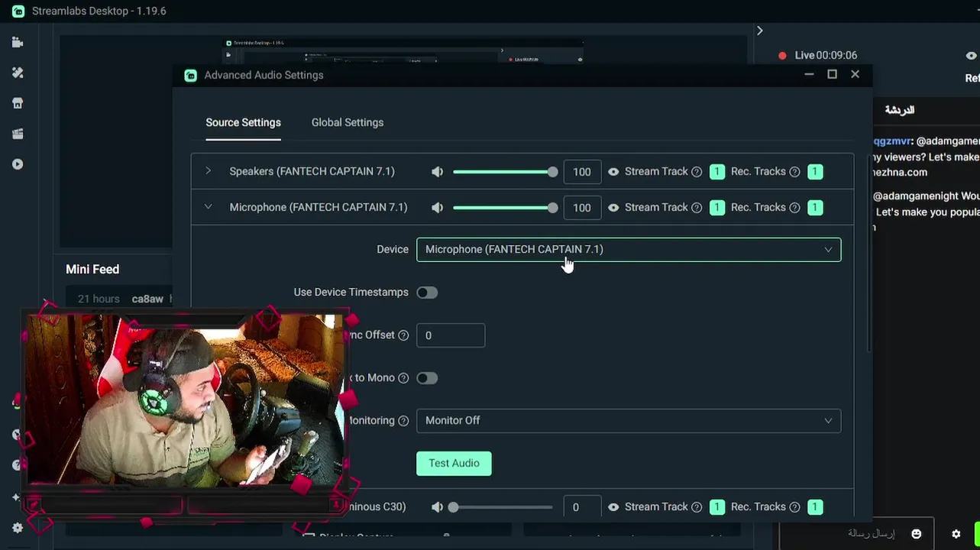980x550 pixels.
Task: Open the Themes icon in left sidebar
Action: pos(18,73)
